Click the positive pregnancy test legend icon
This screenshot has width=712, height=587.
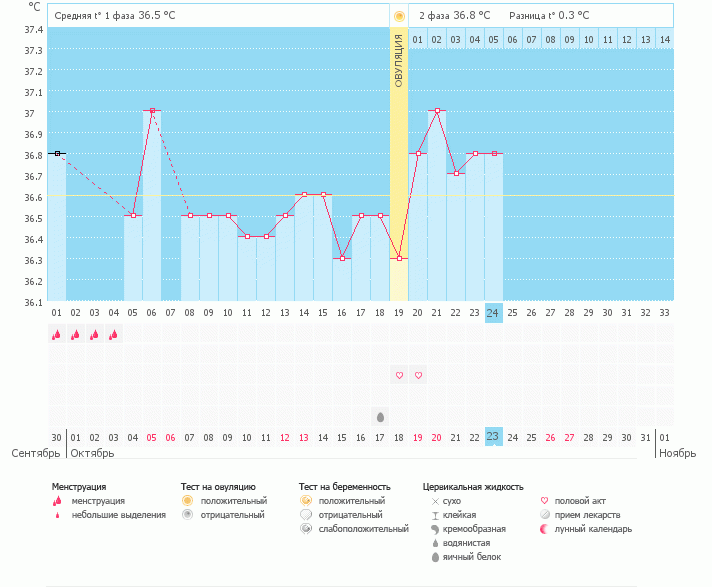(305, 500)
